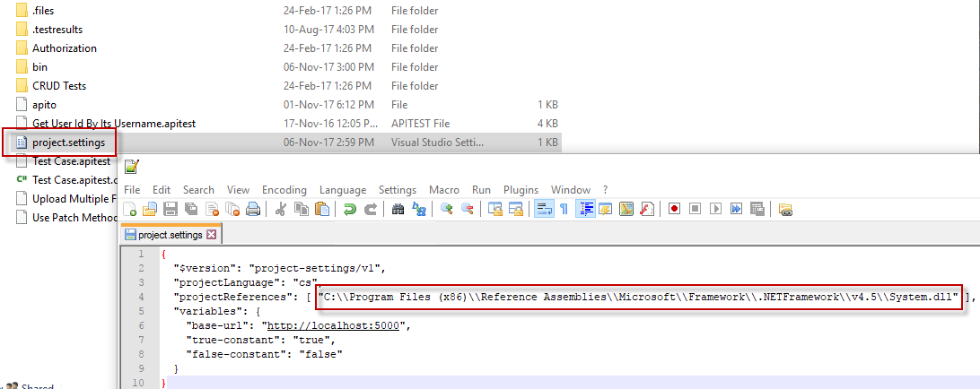Click the Save file toolbar icon
Screen dimensions: 980x389
170,209
